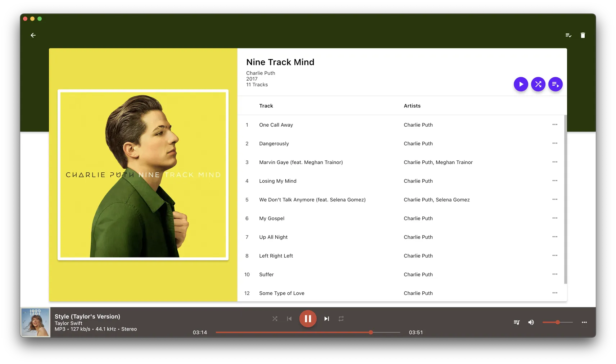Open more options for Losing My Mind
This screenshot has width=616, height=364.
555,181
